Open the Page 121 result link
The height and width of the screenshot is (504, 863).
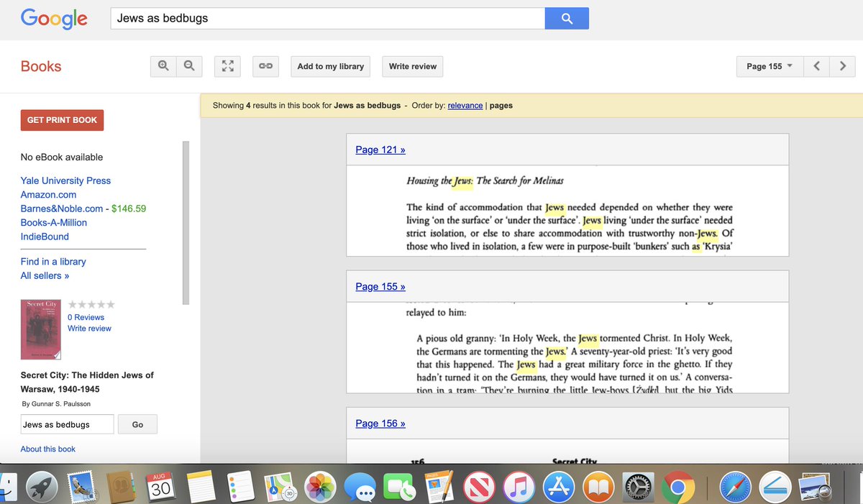pos(380,150)
